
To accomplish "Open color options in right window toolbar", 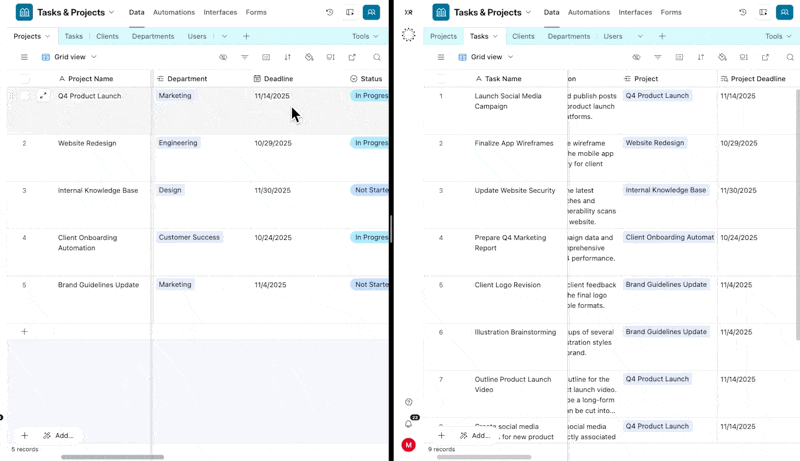I will 722,57.
